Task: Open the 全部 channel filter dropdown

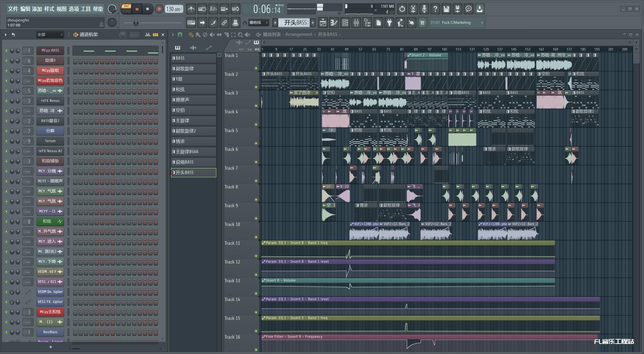Action: click(x=50, y=35)
